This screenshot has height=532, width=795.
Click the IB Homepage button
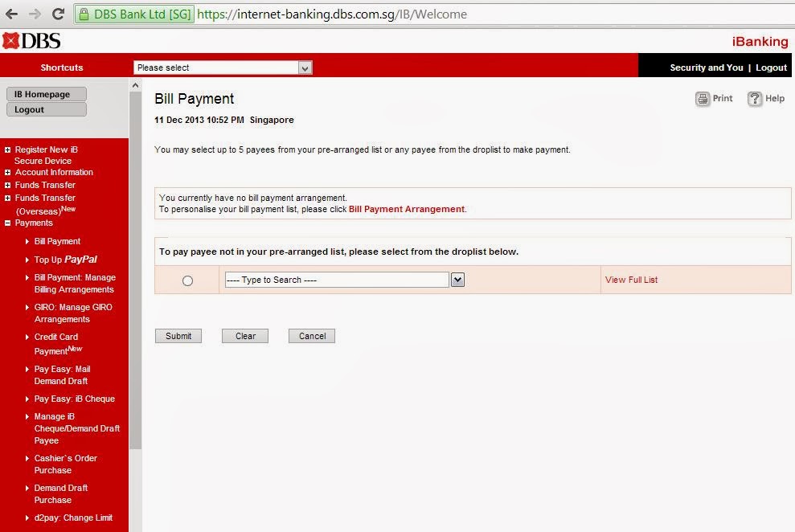click(x=46, y=93)
